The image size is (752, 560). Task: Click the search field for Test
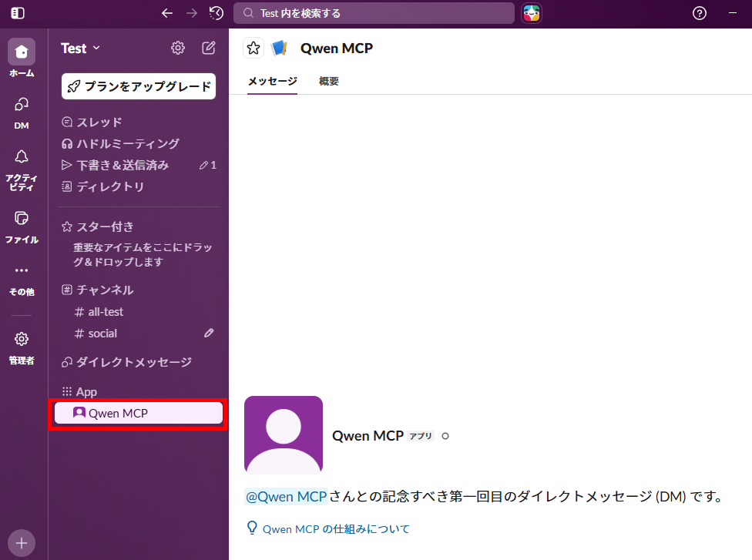tap(374, 13)
